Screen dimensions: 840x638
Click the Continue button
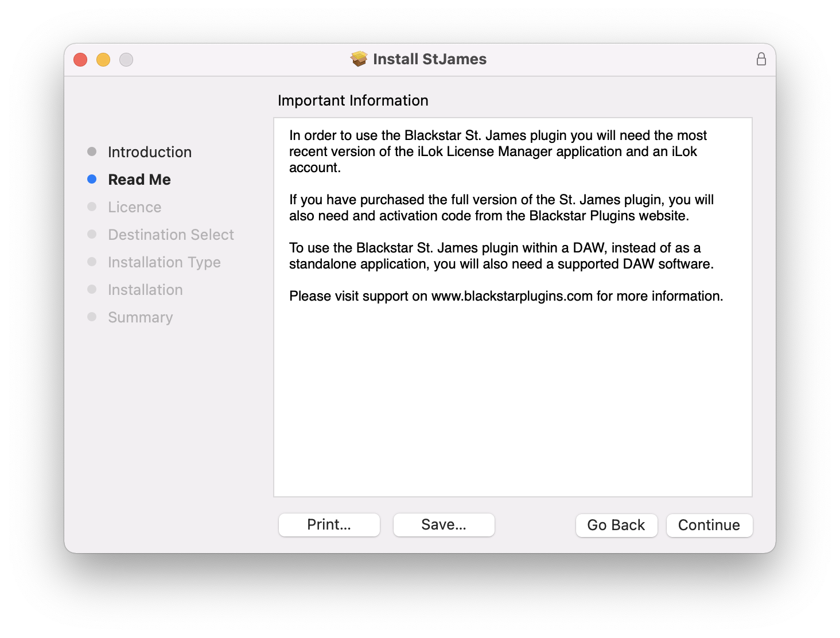coord(709,525)
